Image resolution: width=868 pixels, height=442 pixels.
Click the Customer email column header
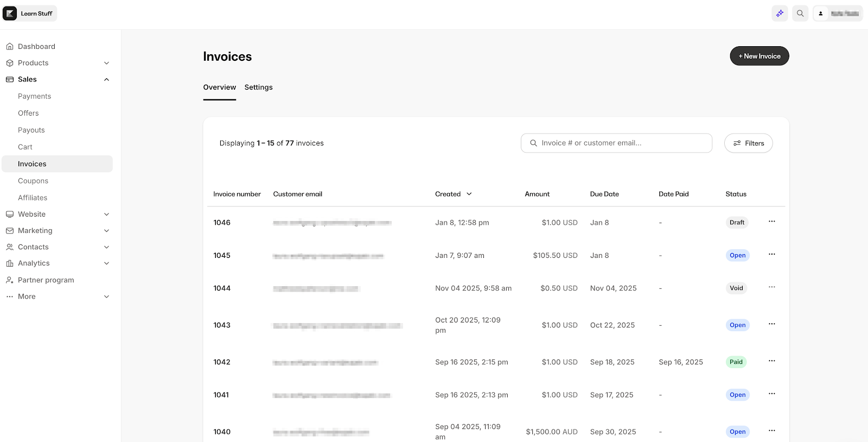(x=298, y=194)
